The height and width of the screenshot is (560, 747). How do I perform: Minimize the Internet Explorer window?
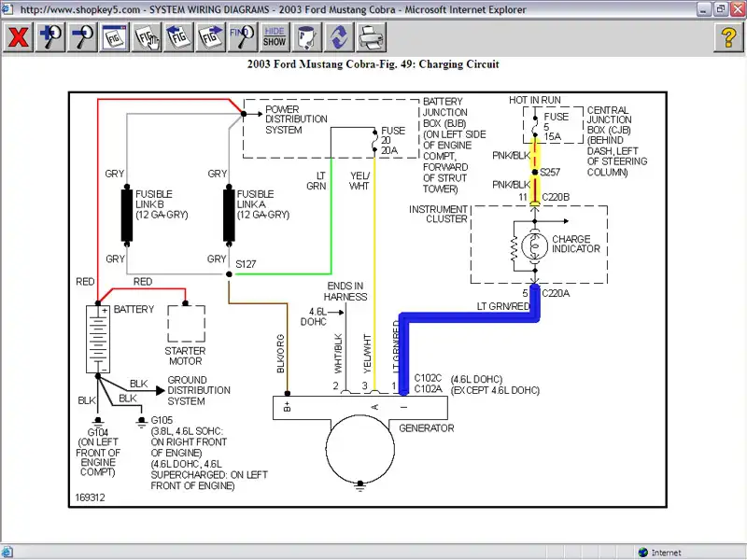tap(704, 9)
